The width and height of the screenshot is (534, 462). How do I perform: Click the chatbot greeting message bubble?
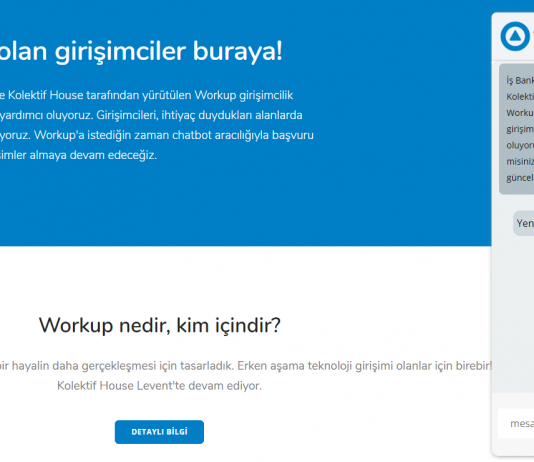[x=517, y=129]
